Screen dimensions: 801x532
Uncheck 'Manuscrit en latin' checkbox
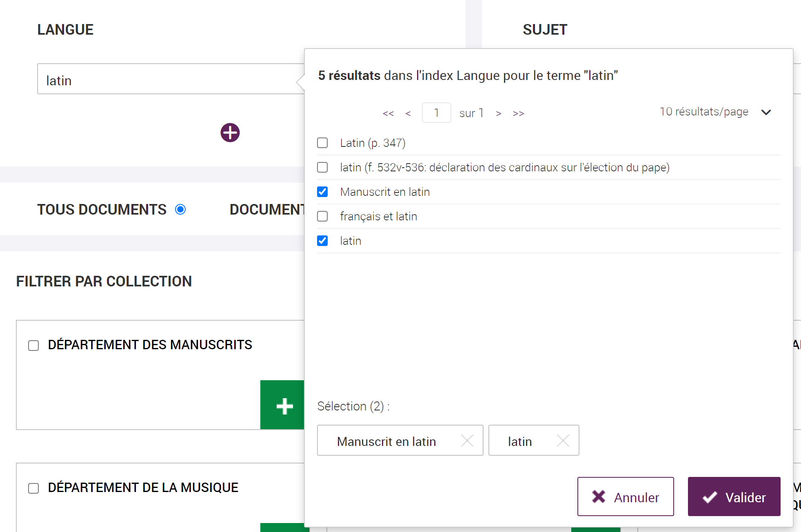(x=322, y=192)
